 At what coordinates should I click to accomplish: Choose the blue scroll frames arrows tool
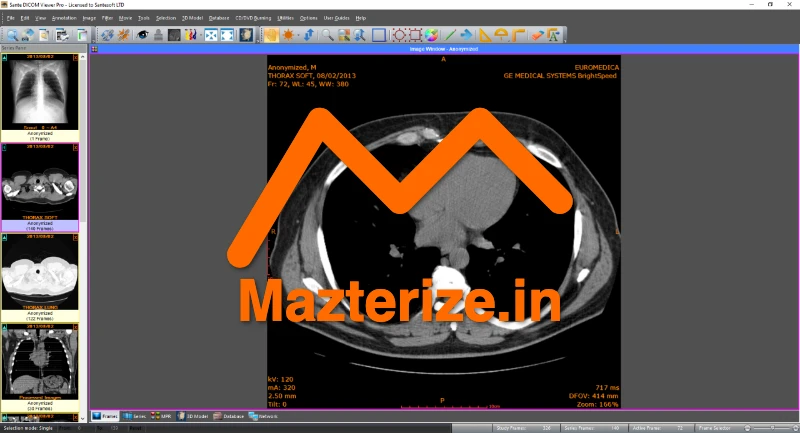click(309, 35)
